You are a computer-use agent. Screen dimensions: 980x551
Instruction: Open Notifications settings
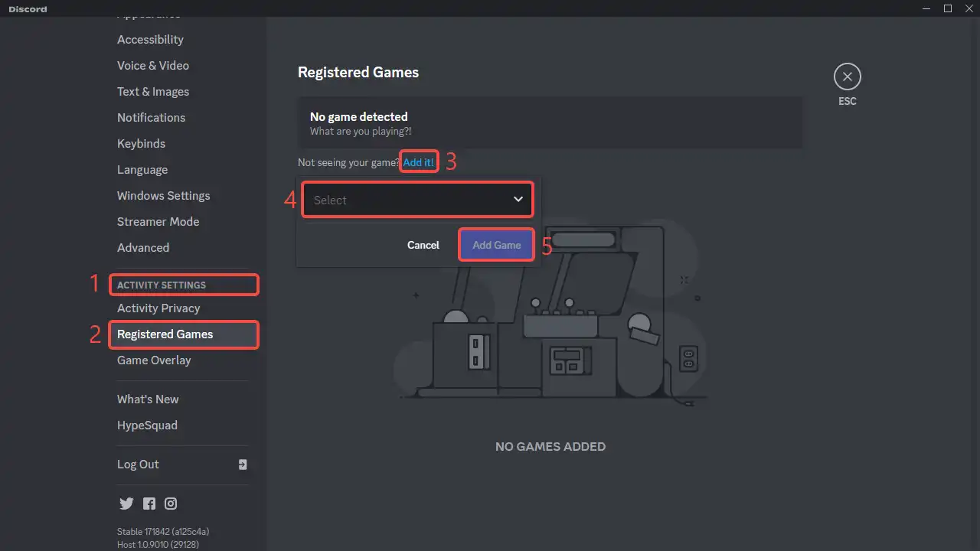(x=151, y=118)
